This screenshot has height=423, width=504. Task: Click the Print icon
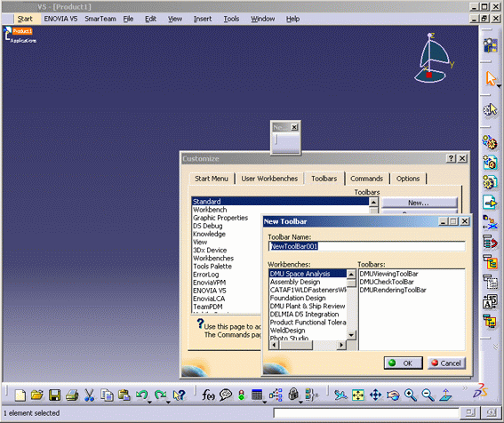coord(72,395)
